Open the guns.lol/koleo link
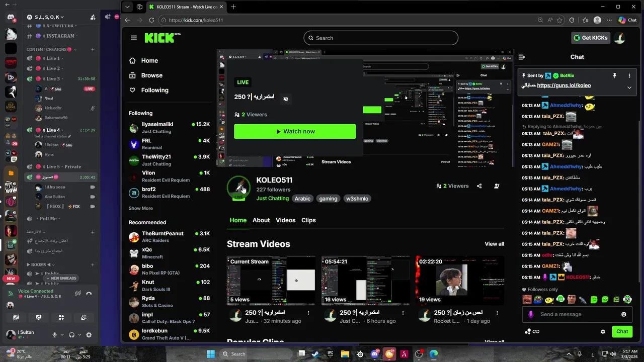The image size is (644, 362). tap(564, 85)
